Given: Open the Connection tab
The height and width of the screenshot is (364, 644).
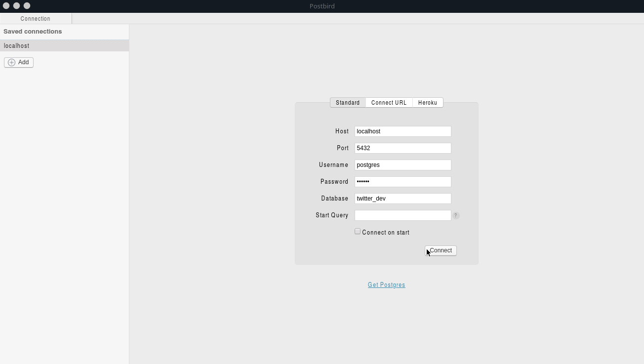Looking at the screenshot, I should (x=35, y=18).
